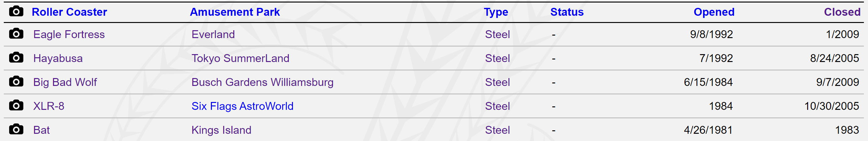The image size is (868, 141).
Task: Sort by the Type column header
Action: tap(496, 12)
